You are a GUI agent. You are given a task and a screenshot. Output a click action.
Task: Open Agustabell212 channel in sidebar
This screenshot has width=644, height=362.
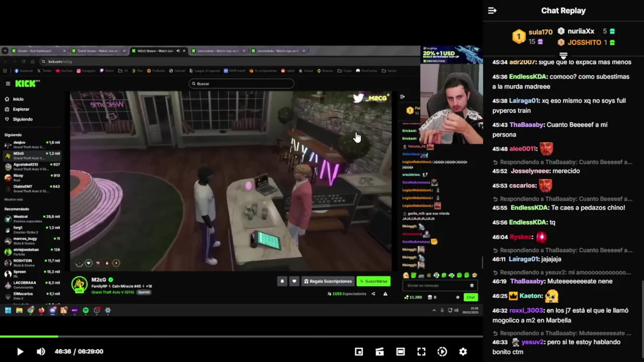pyautogui.click(x=32, y=166)
